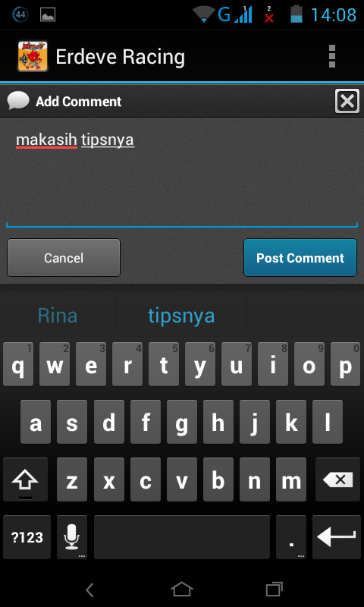Tap the space bar key
The height and width of the screenshot is (607, 364).
[x=182, y=537]
